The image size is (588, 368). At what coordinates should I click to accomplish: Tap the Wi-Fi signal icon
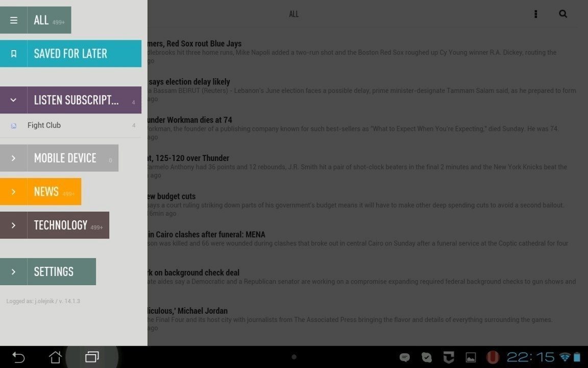pos(565,357)
